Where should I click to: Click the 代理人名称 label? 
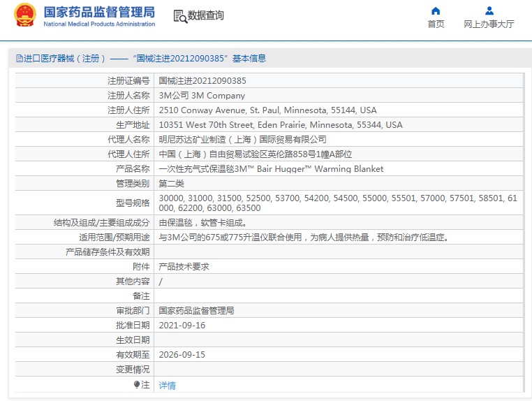coord(128,139)
